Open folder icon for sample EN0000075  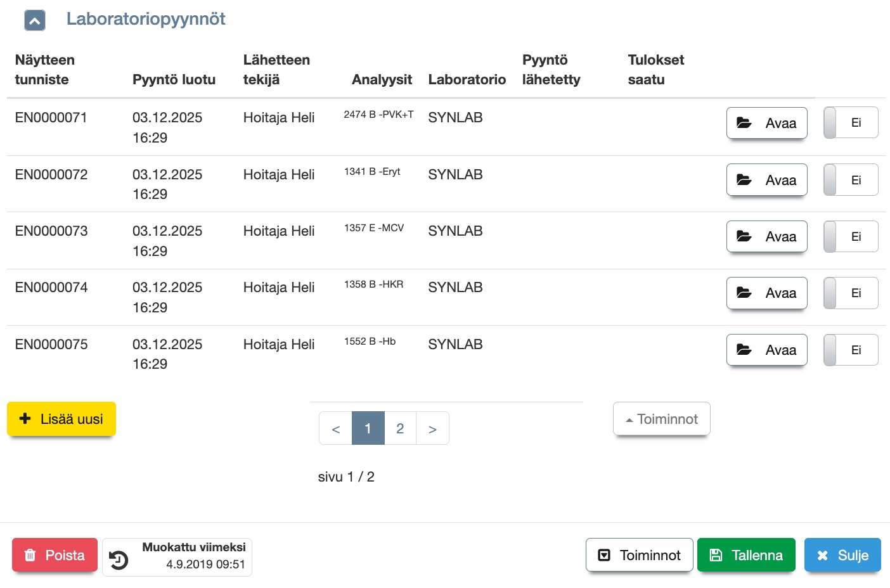click(744, 350)
